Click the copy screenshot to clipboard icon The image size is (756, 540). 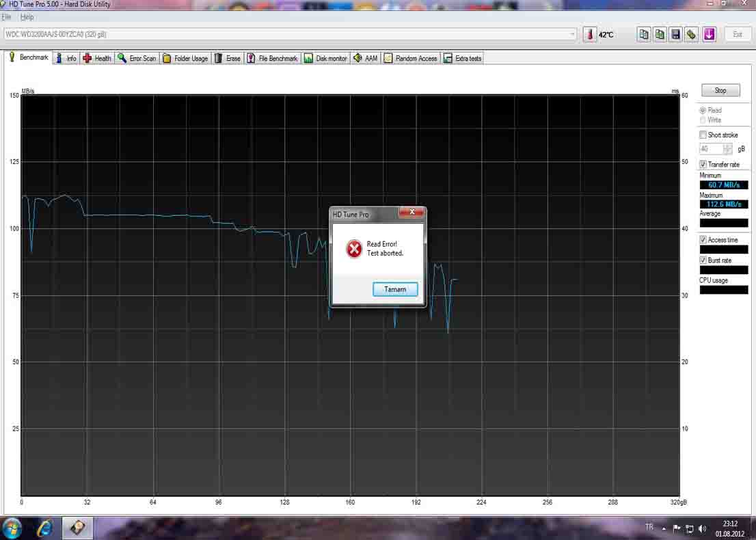click(660, 34)
